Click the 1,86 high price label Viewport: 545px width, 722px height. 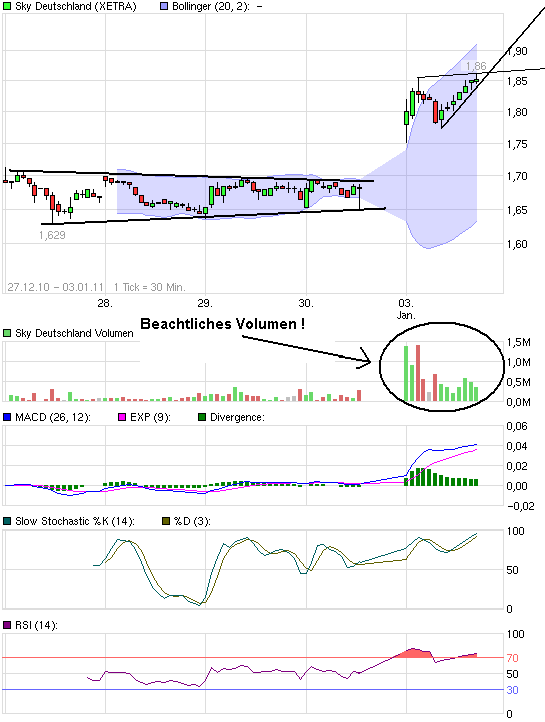(475, 66)
